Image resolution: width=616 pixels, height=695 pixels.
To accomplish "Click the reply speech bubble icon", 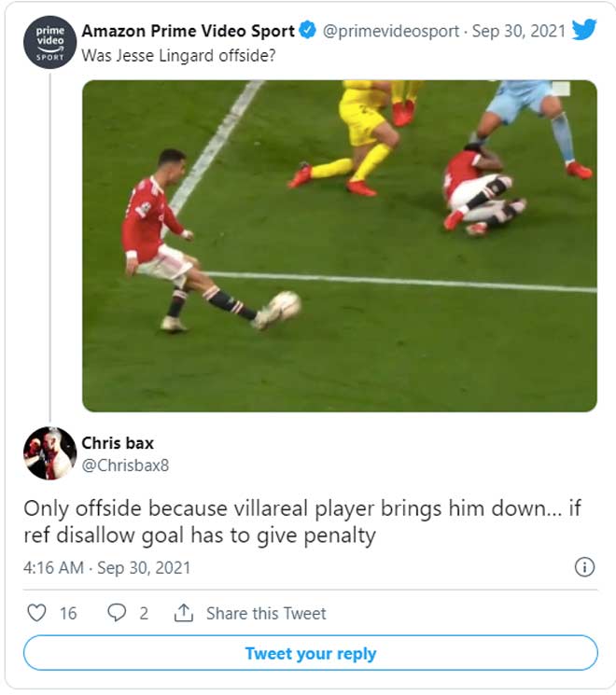I will click(117, 613).
